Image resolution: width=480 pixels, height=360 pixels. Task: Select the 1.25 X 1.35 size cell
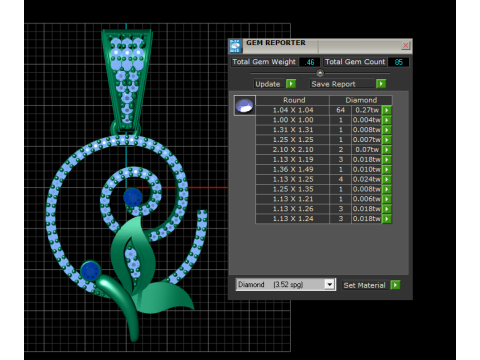pyautogui.click(x=293, y=189)
